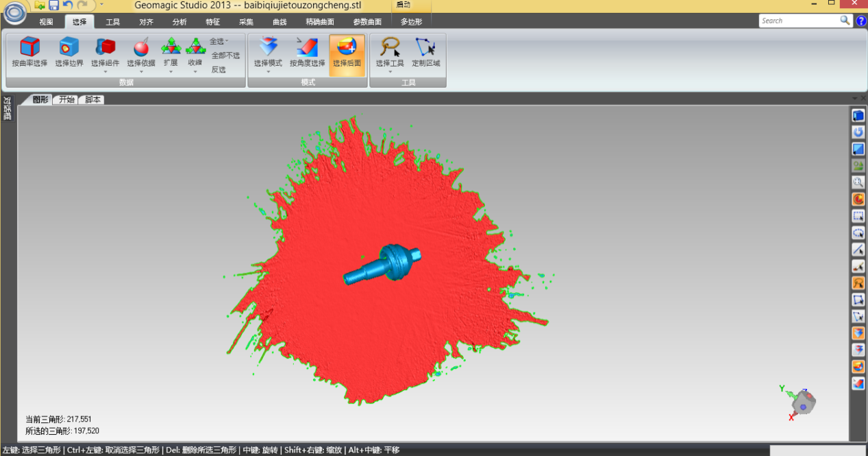Click the 全部不选 deselect all button
Screen dimensions: 868x456
pos(225,56)
